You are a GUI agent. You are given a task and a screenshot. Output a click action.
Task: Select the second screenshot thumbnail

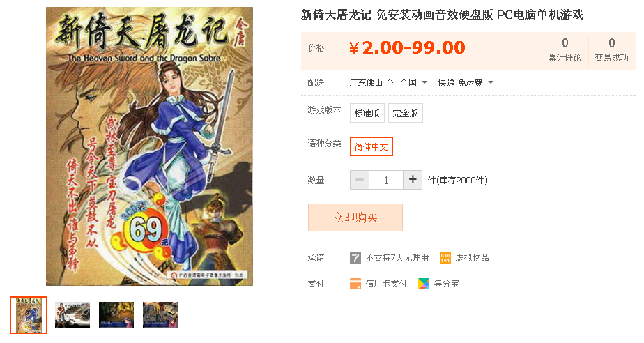pyautogui.click(x=72, y=315)
